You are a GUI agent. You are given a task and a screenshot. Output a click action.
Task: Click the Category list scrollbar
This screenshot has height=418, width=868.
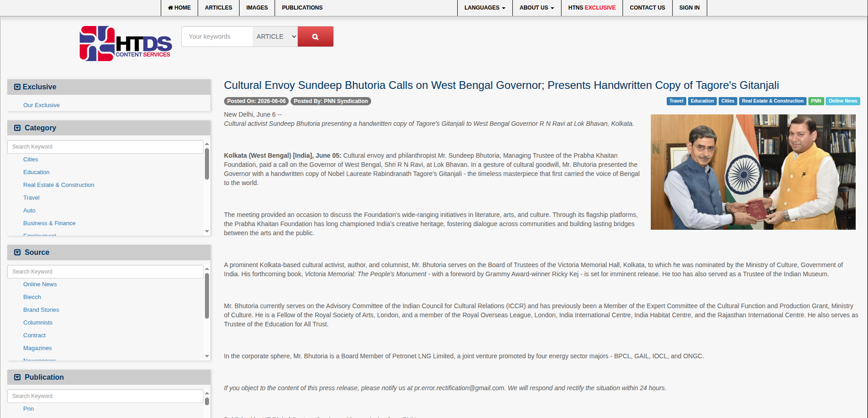coord(207,164)
